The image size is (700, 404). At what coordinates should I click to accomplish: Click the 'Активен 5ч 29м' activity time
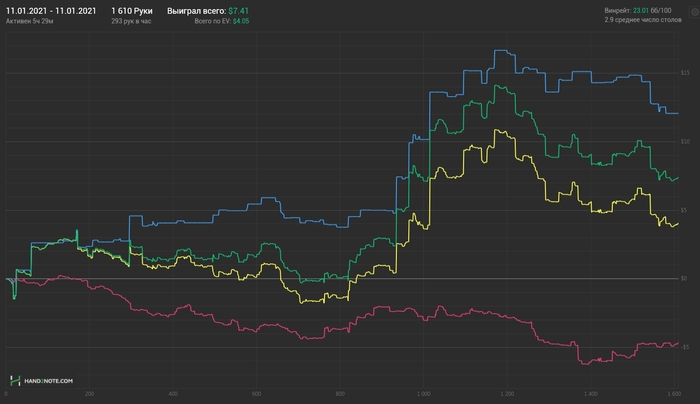point(29,21)
